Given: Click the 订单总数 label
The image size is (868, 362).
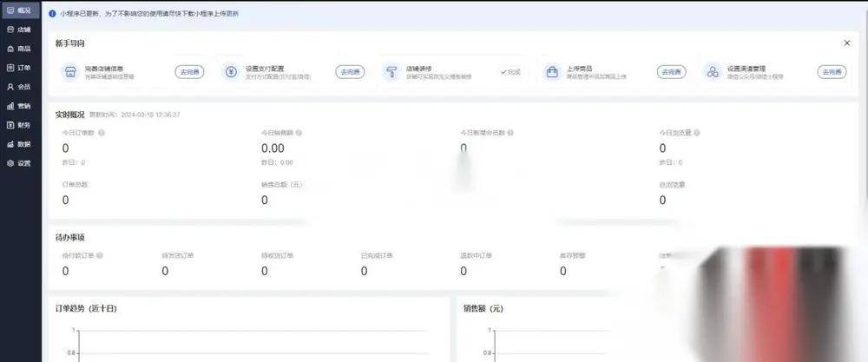Looking at the screenshot, I should tap(75, 184).
